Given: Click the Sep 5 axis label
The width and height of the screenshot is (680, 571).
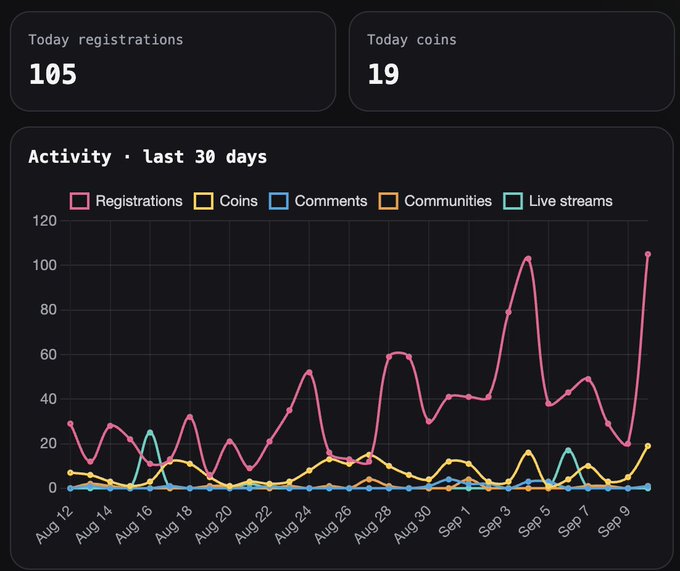Looking at the screenshot, I should coord(535,521).
